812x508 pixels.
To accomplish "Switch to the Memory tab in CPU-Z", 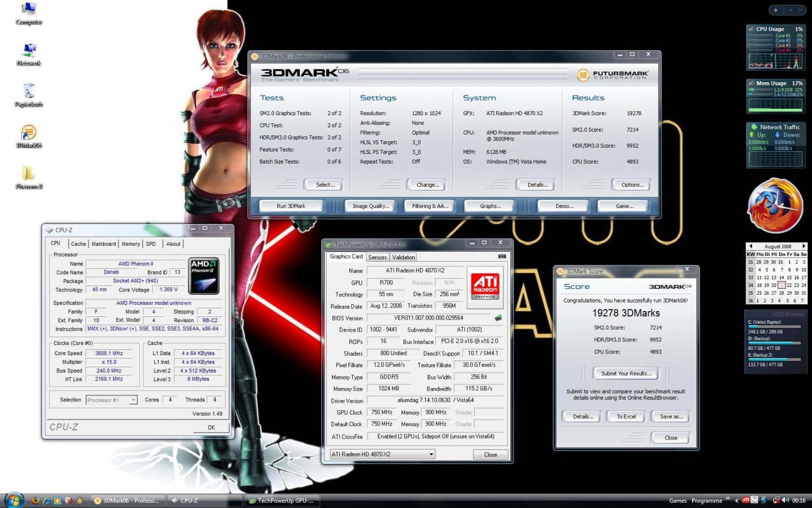I will 131,244.
